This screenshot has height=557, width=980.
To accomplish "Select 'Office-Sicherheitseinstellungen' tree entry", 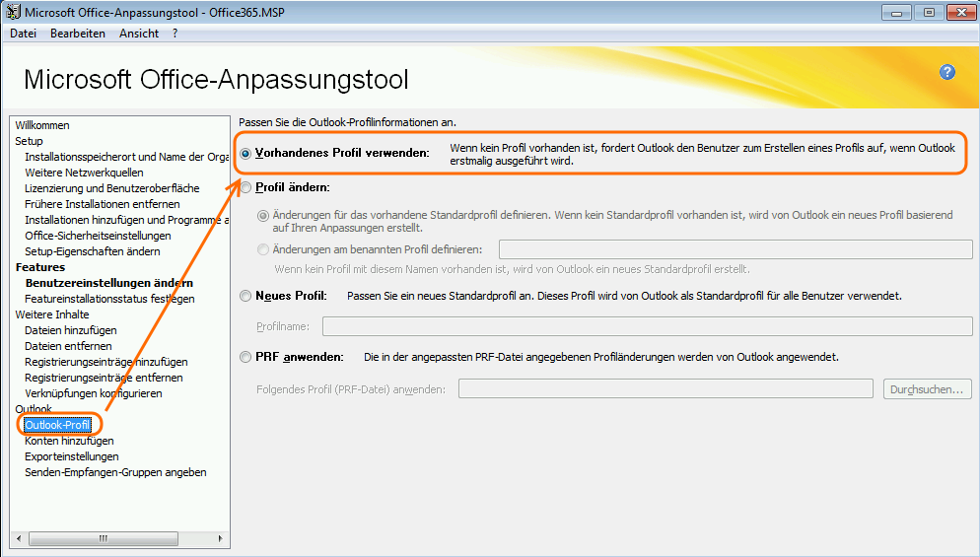I will [98, 236].
